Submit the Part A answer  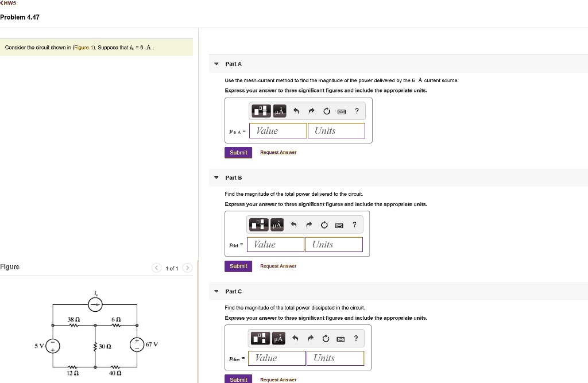(x=238, y=153)
